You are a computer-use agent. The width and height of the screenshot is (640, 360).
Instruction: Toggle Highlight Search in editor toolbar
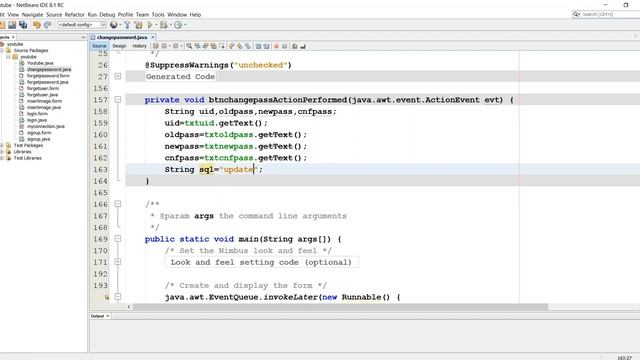pyautogui.click(x=213, y=46)
